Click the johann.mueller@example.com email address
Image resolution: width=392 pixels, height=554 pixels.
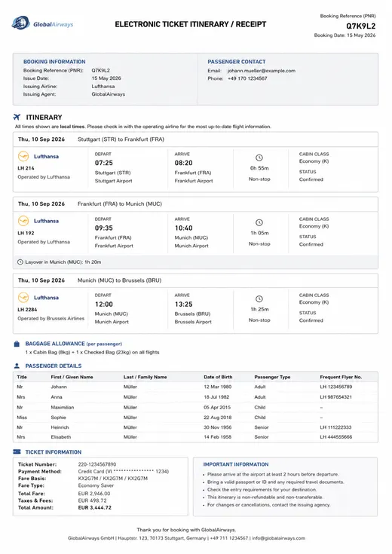point(262,71)
